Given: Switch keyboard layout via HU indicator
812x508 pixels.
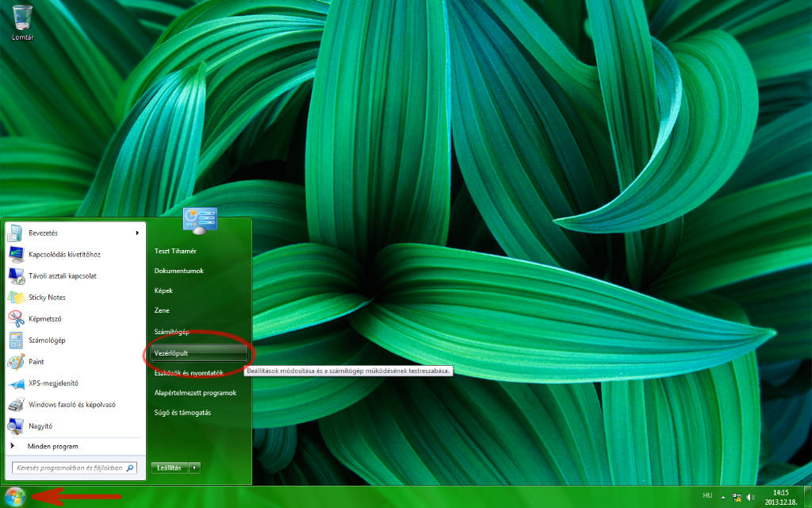Looking at the screenshot, I should [707, 497].
